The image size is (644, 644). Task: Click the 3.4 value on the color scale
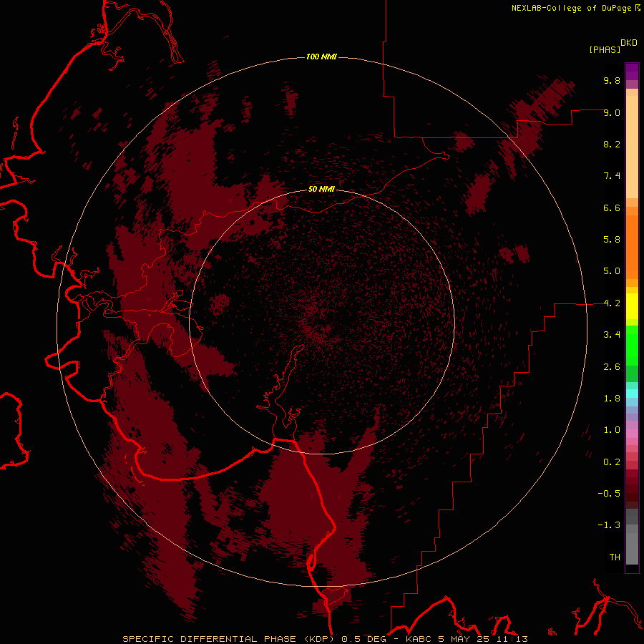point(612,335)
